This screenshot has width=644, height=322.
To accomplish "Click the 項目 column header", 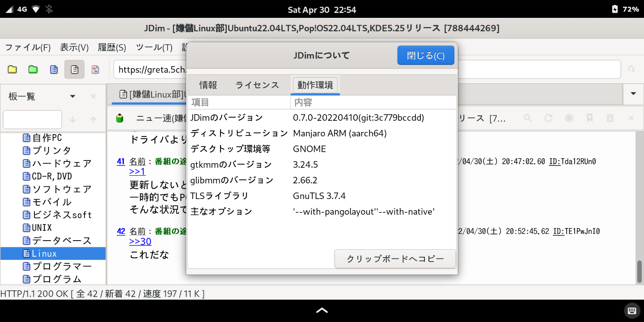I will click(x=239, y=102).
